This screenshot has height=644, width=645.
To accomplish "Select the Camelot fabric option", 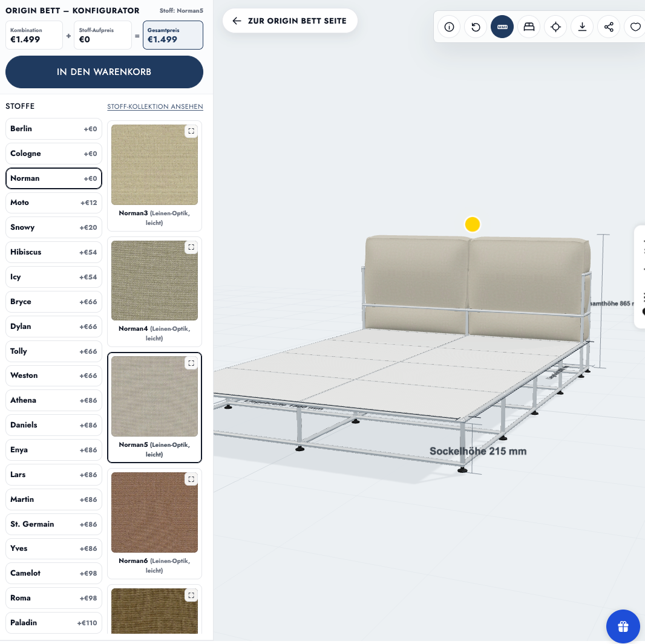I will coord(54,573).
